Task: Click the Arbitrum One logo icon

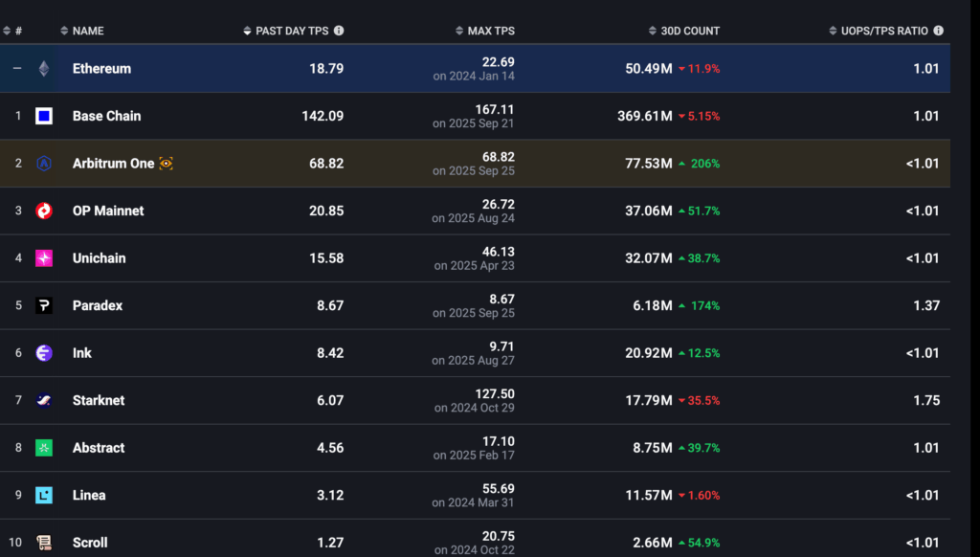Action: (x=46, y=163)
